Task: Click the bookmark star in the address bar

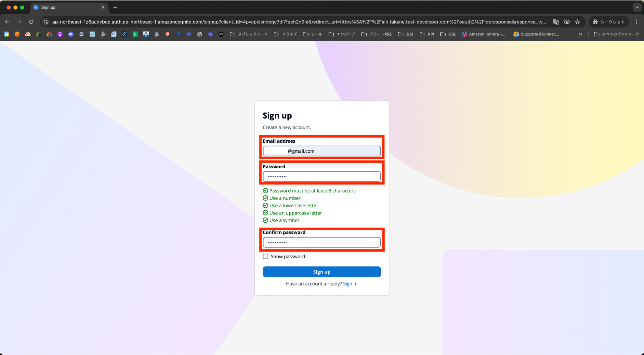Action: click(x=578, y=22)
